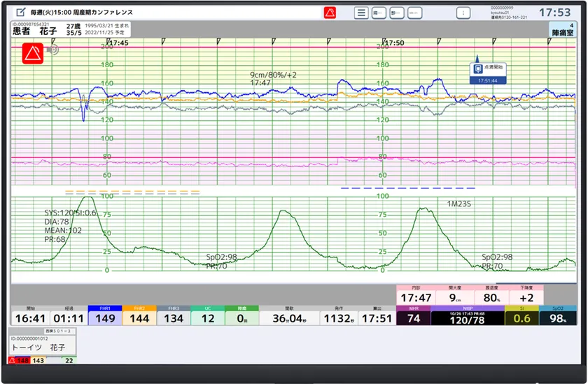Image resolution: width=588 pixels, height=384 pixels.
Task: Open the NIBP 120/78 reading panel
Action: pyautogui.click(x=466, y=318)
